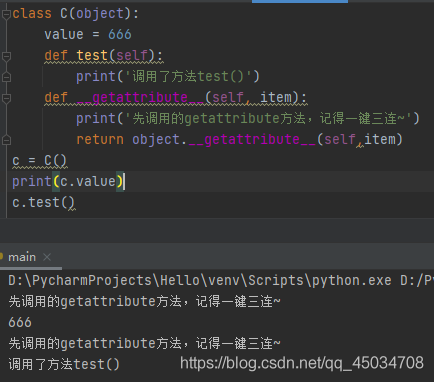434x382 pixels.
Task: Click the 'c = C()' line
Action: [x=40, y=161]
